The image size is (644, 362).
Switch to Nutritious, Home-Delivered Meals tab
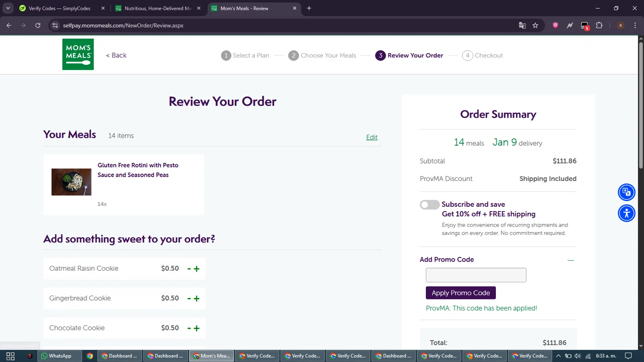(x=158, y=8)
